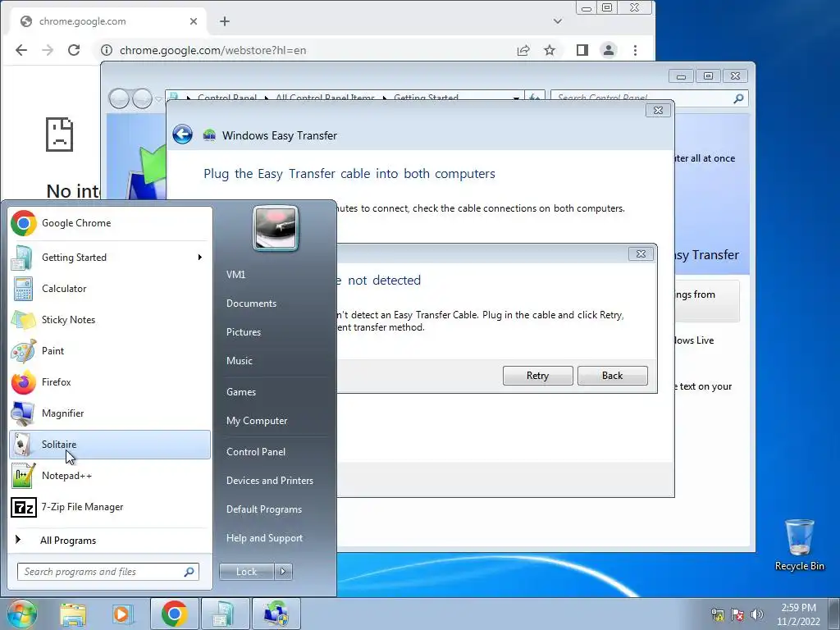Share this page icon in Chrome
840x630 pixels.
coord(523,50)
